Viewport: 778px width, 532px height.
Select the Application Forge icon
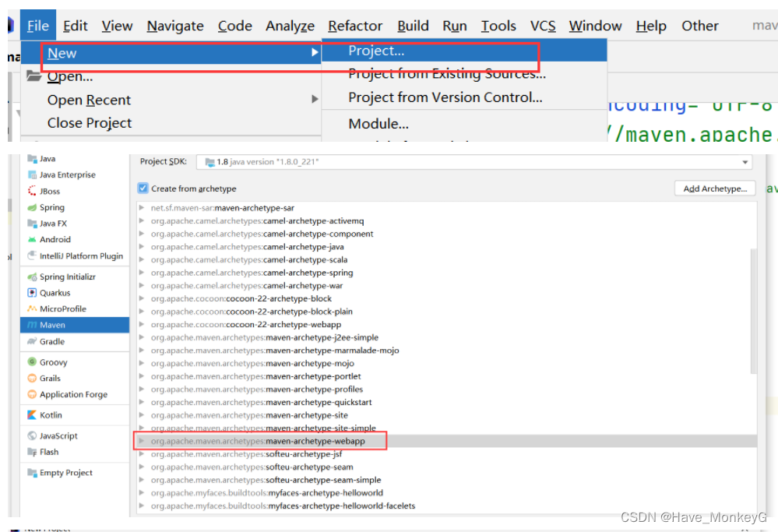pyautogui.click(x=32, y=395)
